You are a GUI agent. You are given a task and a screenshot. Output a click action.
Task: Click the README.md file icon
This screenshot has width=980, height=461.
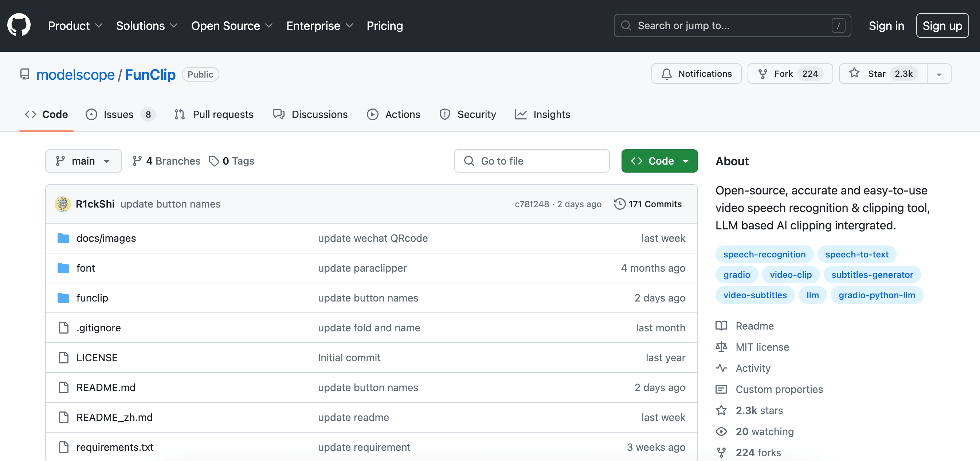(x=63, y=387)
